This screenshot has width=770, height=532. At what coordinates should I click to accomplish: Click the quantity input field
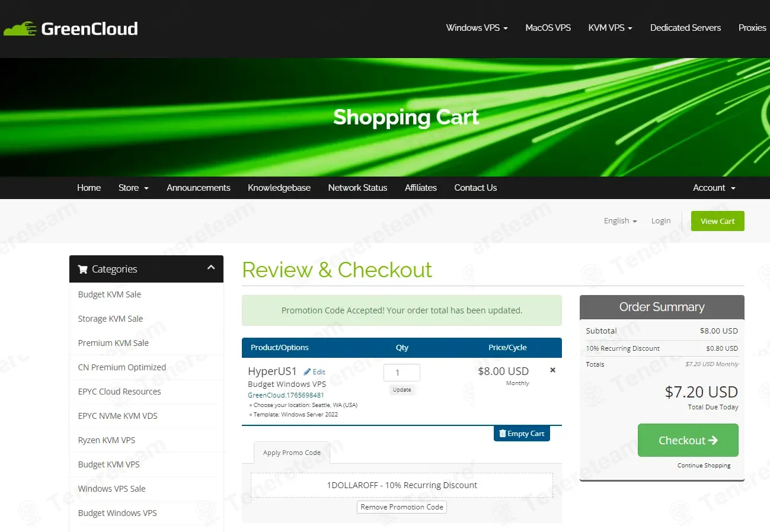402,373
